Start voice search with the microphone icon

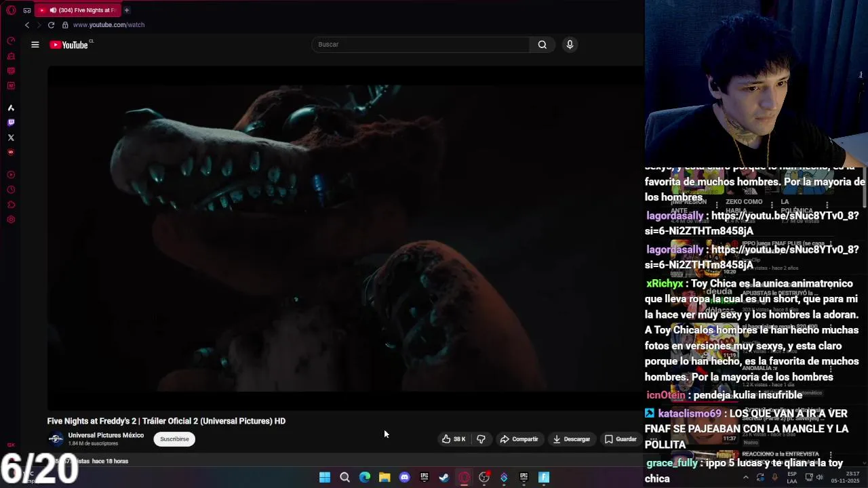click(x=570, y=45)
